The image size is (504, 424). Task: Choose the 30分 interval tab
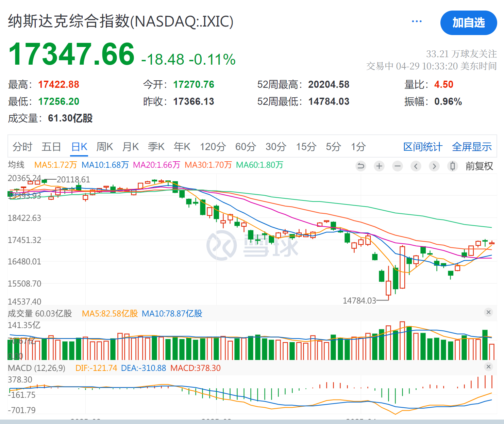tap(276, 147)
